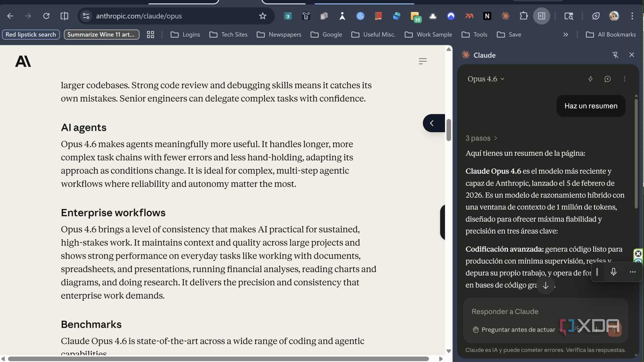
Task: Open the Notion N extension
Action: (x=487, y=16)
